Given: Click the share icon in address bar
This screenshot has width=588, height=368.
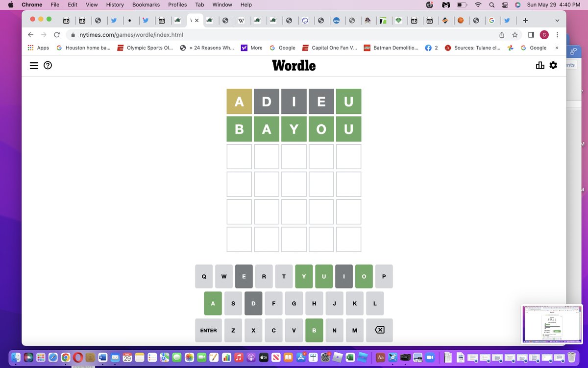Looking at the screenshot, I should click(x=502, y=35).
